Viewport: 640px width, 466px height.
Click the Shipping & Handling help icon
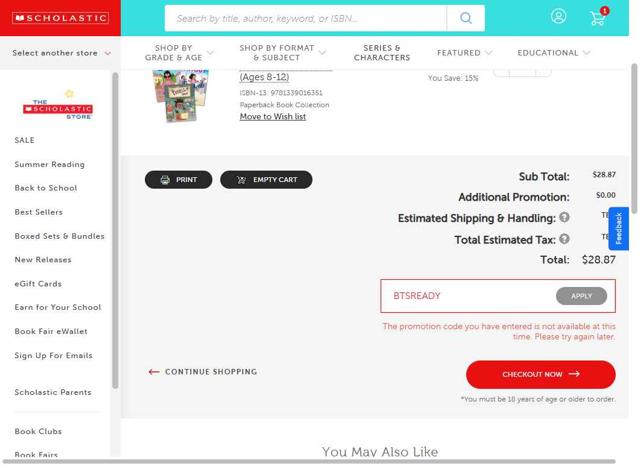point(564,217)
